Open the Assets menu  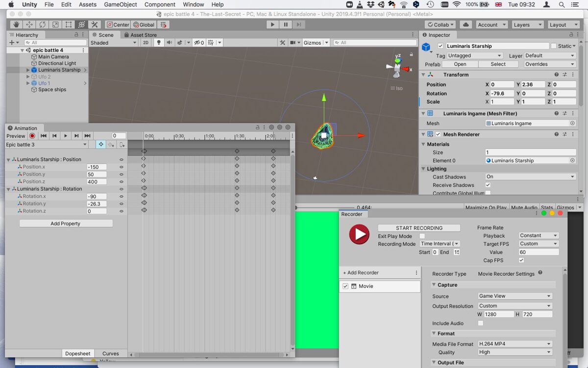coord(88,4)
